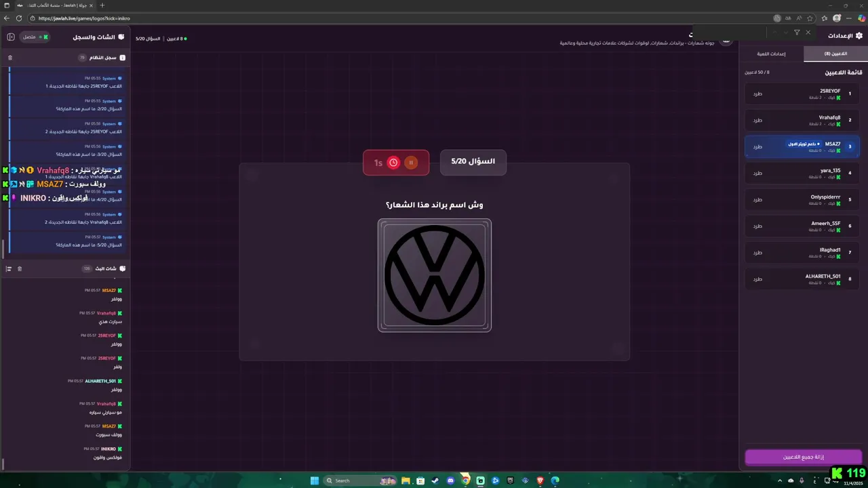Open Chrome from the taskbar
The image size is (868, 488).
(x=465, y=481)
